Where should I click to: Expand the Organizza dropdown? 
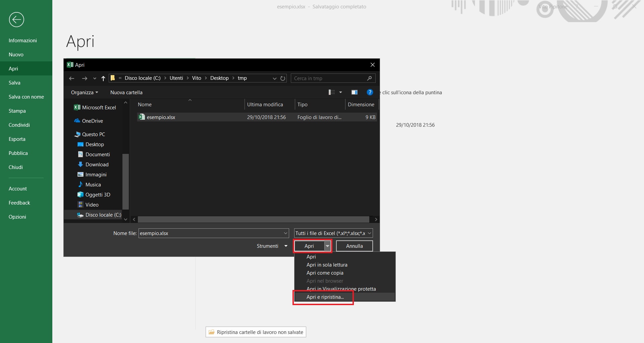[x=85, y=93]
